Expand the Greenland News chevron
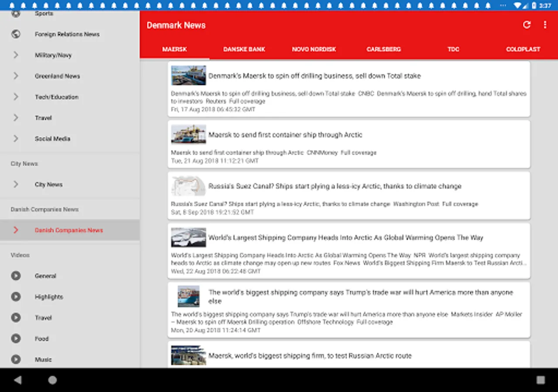This screenshot has height=392, width=558. [x=16, y=76]
